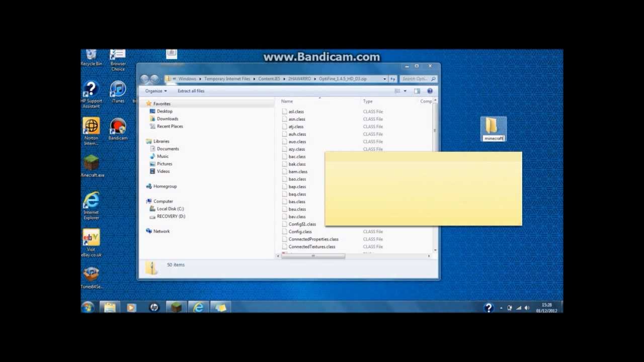The height and width of the screenshot is (362, 644).
Task: Show hidden tray icons arrow
Action: [501, 308]
